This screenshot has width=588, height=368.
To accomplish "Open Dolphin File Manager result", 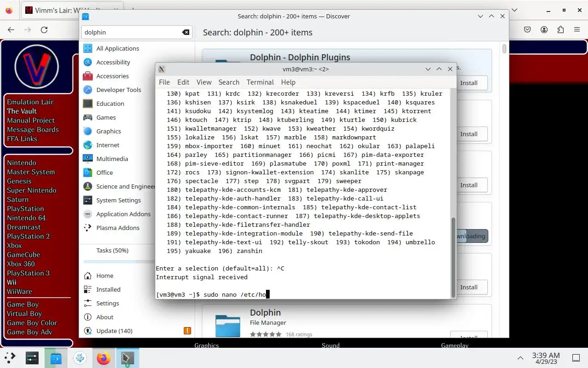I will click(347, 321).
